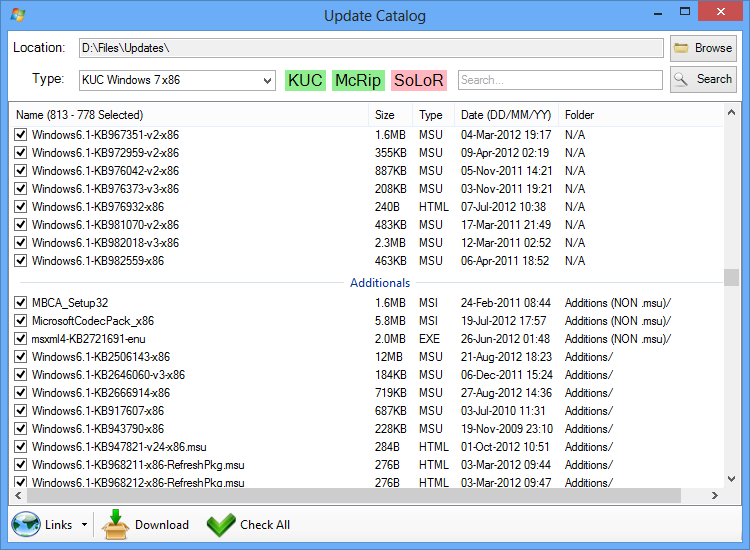
Task: Click the horizontal scrollbar right arrow
Action: (x=715, y=495)
